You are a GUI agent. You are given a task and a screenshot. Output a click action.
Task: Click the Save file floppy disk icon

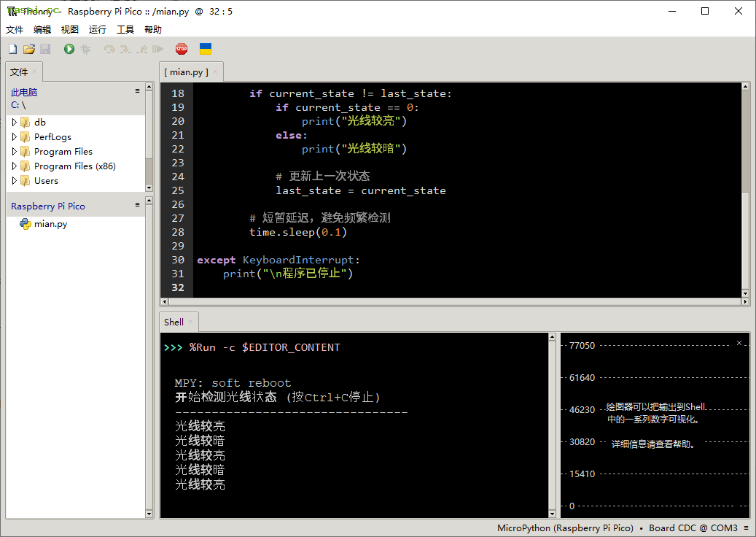[x=45, y=49]
